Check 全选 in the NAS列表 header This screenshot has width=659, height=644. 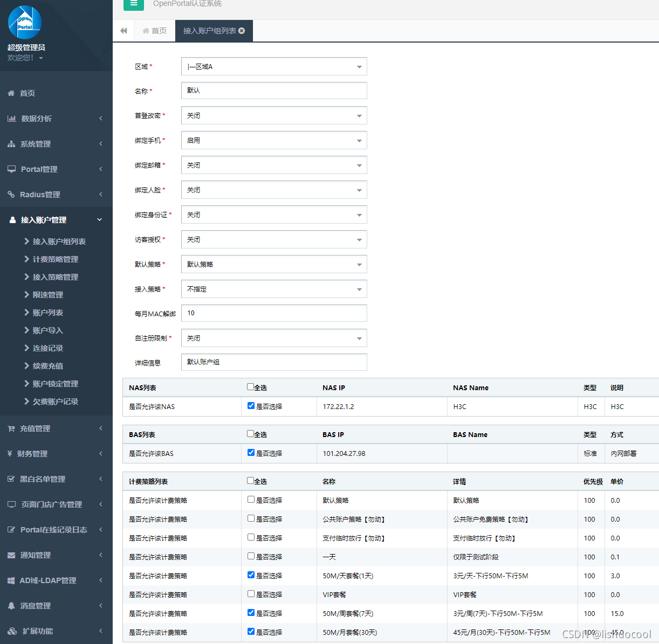click(250, 387)
